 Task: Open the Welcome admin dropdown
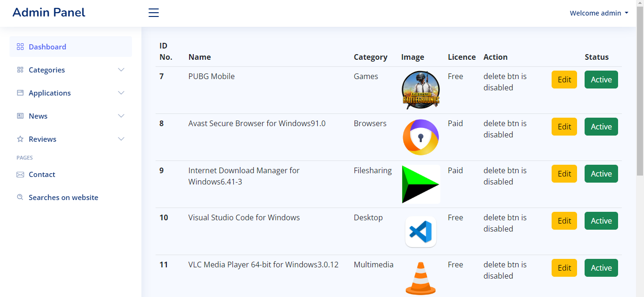click(x=599, y=13)
